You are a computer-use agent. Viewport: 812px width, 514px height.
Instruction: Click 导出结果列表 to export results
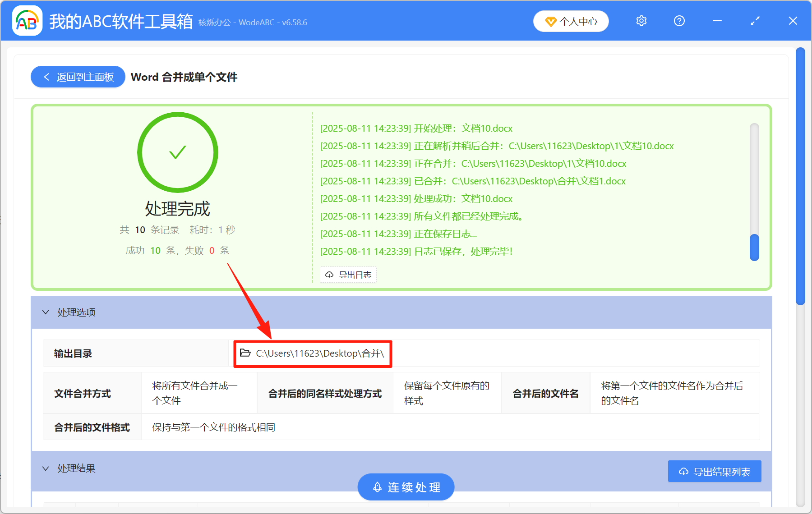coord(714,471)
